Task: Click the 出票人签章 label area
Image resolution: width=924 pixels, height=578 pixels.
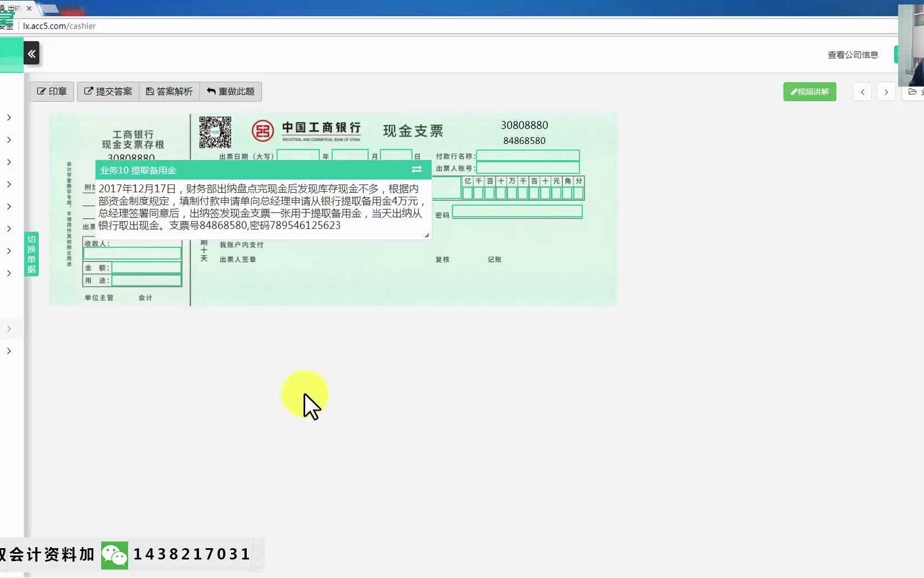Action: pos(238,259)
